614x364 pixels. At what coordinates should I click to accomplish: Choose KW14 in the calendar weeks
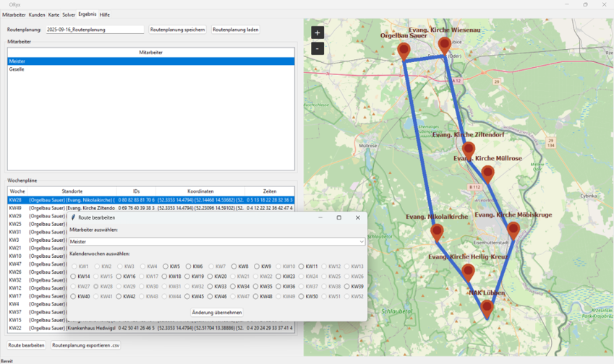click(74, 277)
